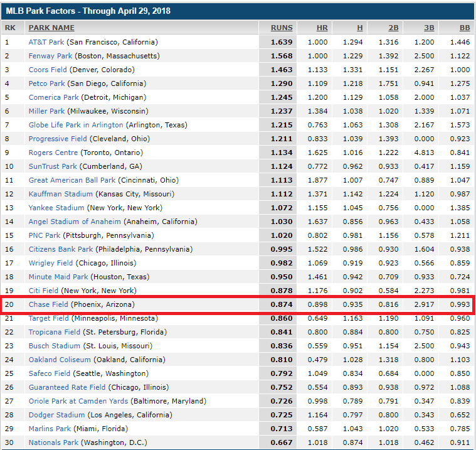Open the PNC Park link
The image size is (476, 450).
pyautogui.click(x=45, y=235)
